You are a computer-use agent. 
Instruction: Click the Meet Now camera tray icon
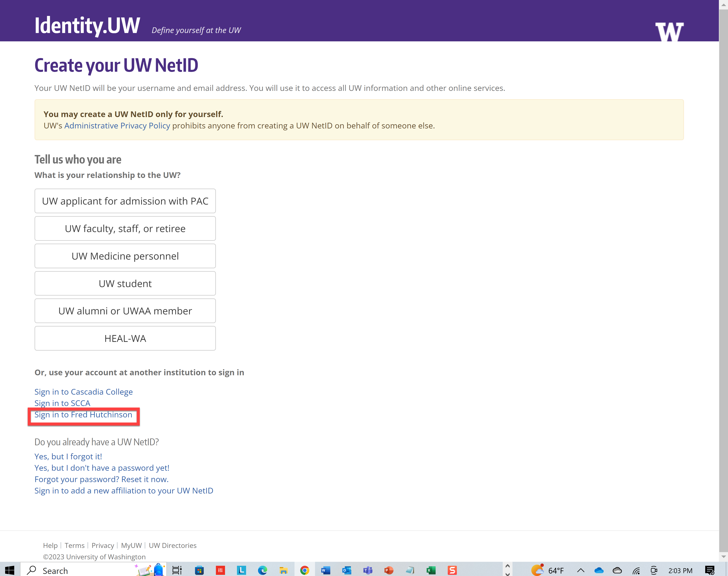(x=654, y=570)
